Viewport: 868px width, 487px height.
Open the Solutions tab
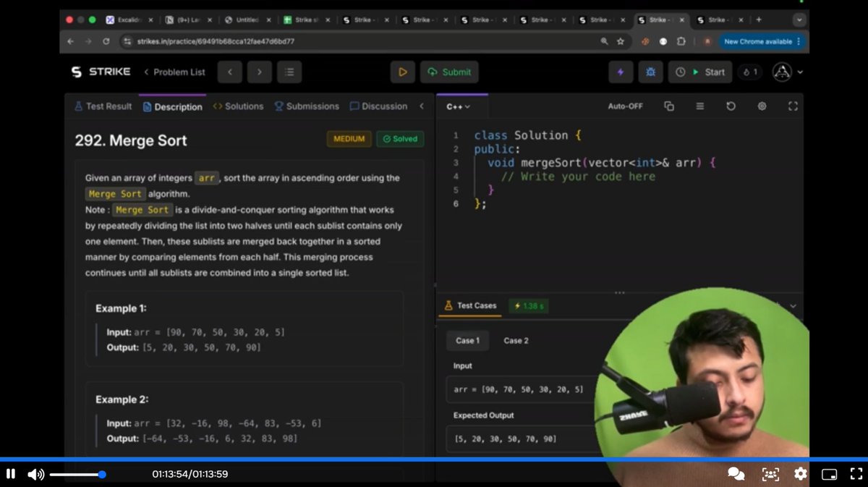coord(239,106)
